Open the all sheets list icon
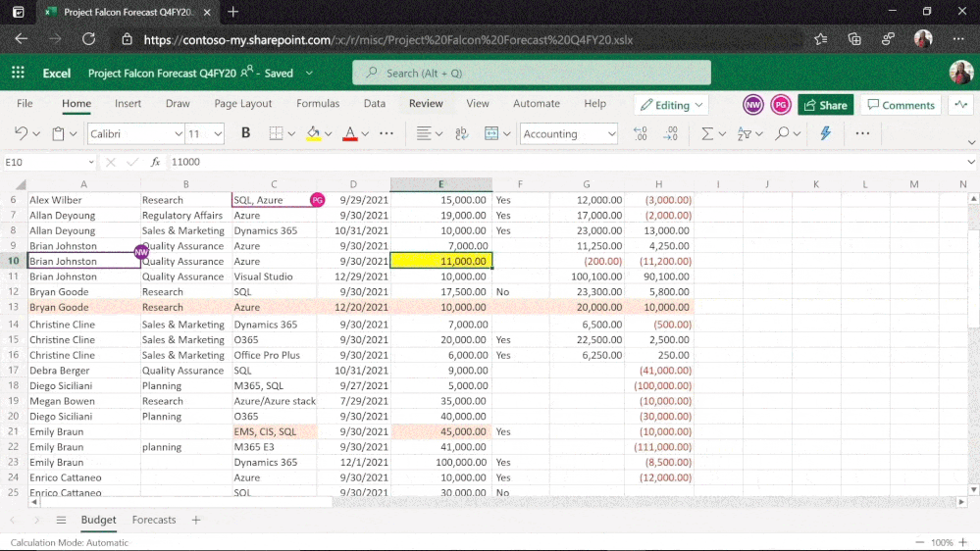 61,520
